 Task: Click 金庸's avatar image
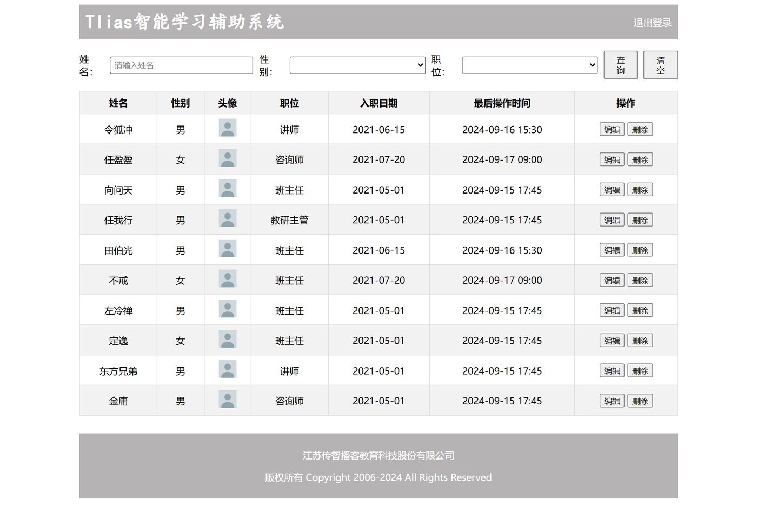[x=228, y=400]
